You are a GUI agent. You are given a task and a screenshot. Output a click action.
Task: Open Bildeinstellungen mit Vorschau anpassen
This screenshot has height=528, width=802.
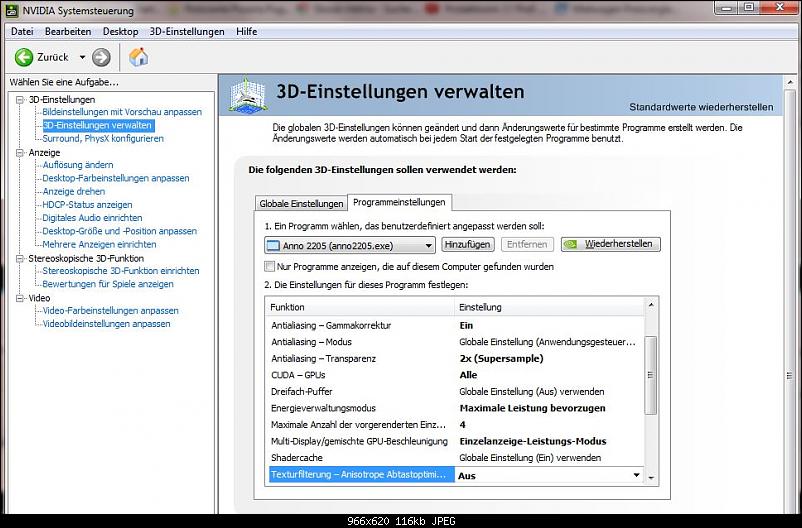pos(122,112)
